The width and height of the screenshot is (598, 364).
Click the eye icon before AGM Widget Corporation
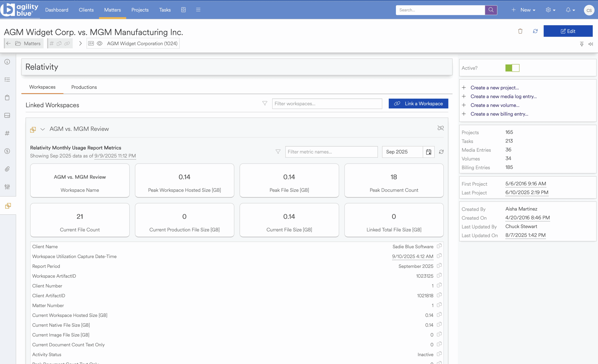[x=100, y=43]
